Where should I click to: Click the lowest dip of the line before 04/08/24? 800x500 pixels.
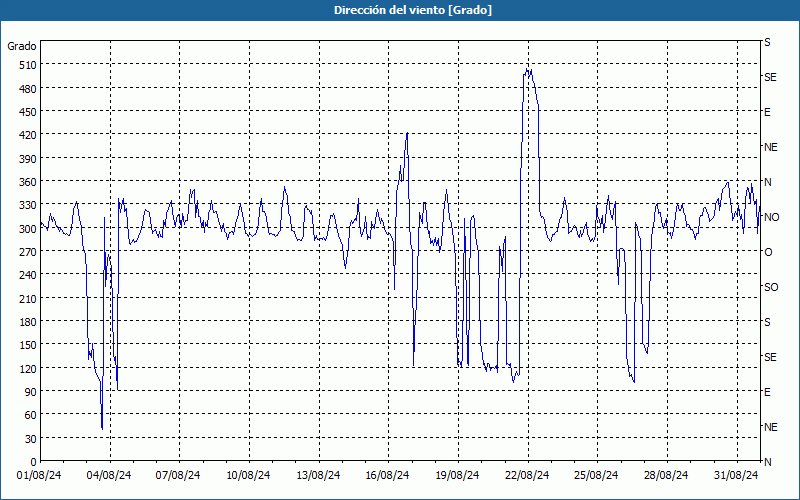tap(102, 429)
